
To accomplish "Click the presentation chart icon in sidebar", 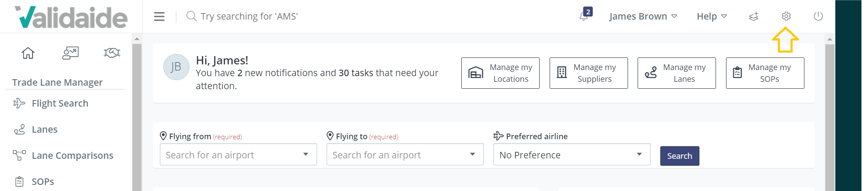I will [x=70, y=53].
